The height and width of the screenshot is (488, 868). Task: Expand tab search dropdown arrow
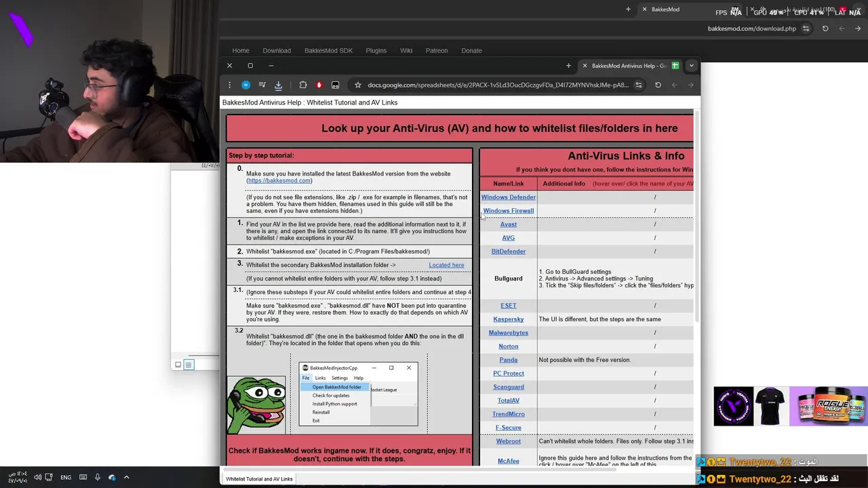(x=691, y=66)
